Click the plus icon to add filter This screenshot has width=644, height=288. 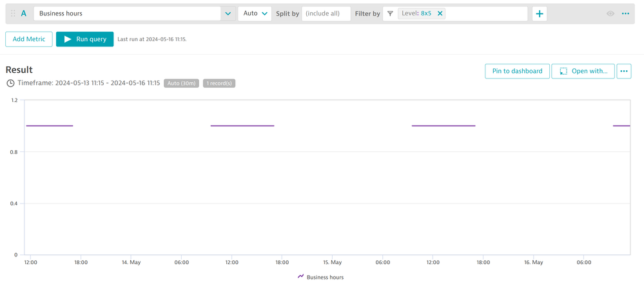click(540, 14)
